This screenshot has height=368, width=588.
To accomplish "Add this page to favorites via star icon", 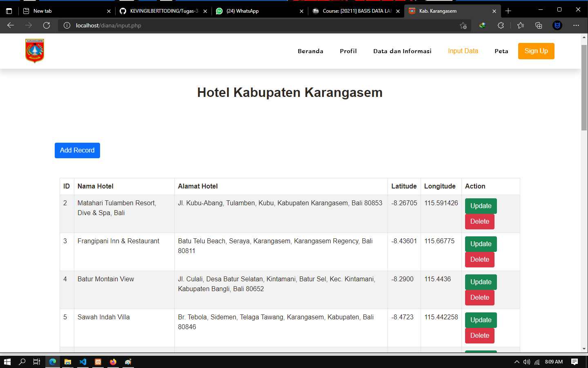I will click(463, 25).
